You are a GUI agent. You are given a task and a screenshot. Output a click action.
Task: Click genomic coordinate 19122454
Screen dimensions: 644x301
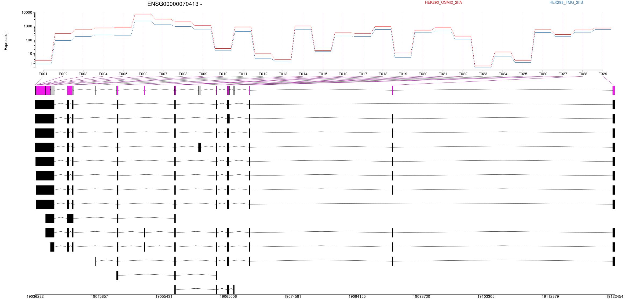[615, 297]
